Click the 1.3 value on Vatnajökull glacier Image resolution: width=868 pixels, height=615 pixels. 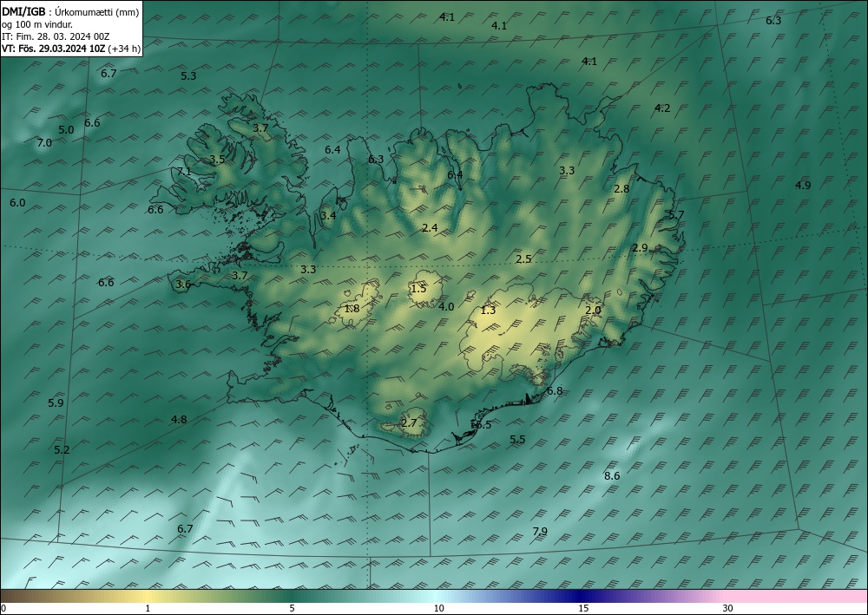[x=488, y=311]
